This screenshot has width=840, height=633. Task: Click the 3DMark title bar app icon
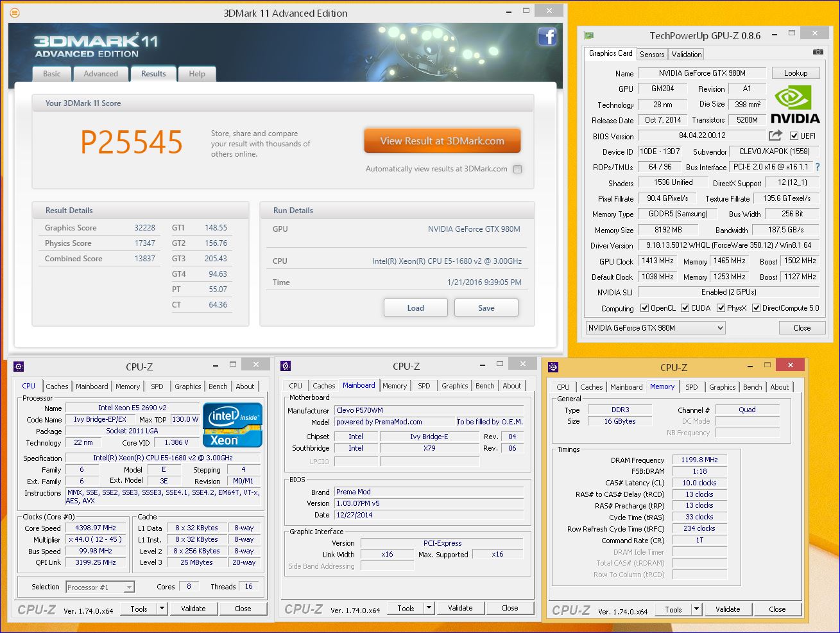tap(15, 13)
